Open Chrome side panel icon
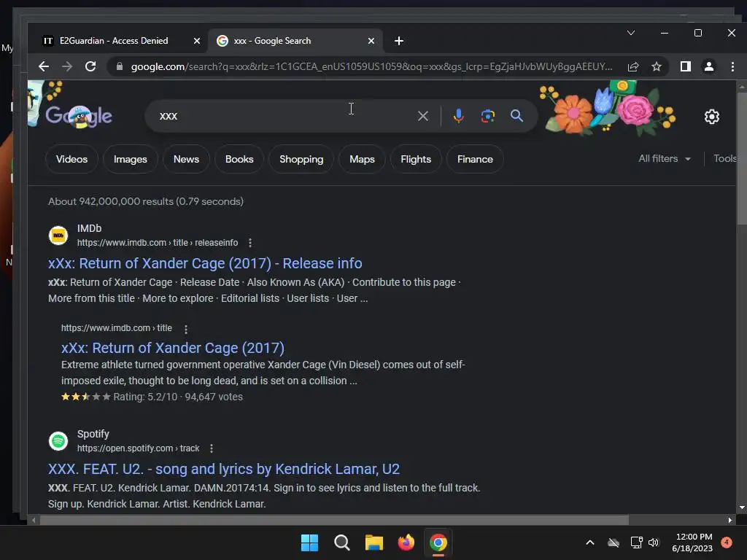 [x=686, y=66]
